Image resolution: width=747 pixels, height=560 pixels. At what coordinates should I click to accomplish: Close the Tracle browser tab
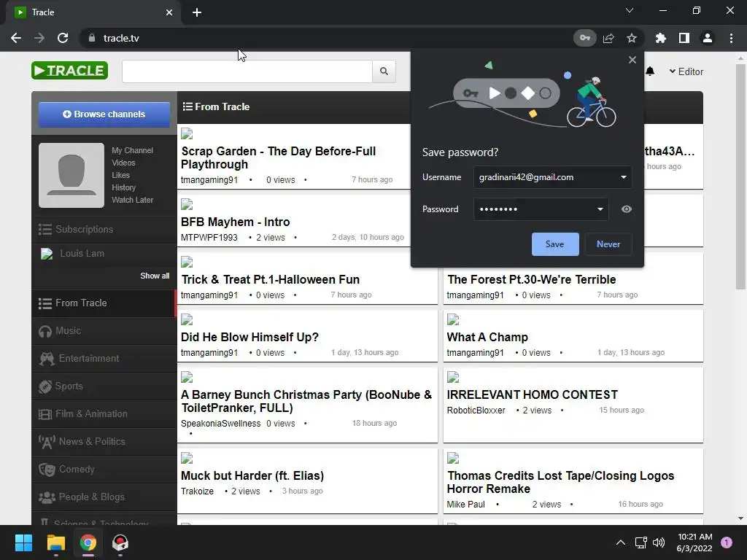(169, 12)
